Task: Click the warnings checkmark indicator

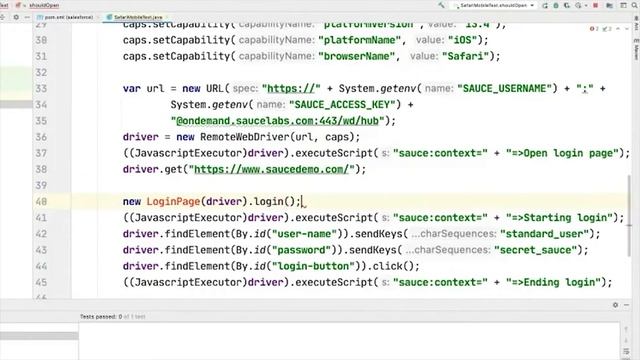Action: 607,29
